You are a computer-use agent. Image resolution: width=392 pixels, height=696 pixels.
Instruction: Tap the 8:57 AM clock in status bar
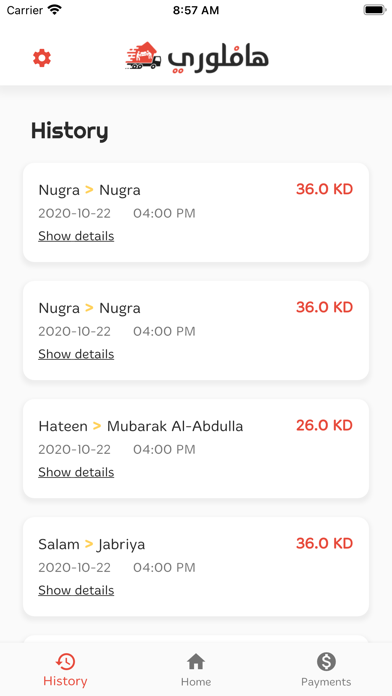click(196, 10)
